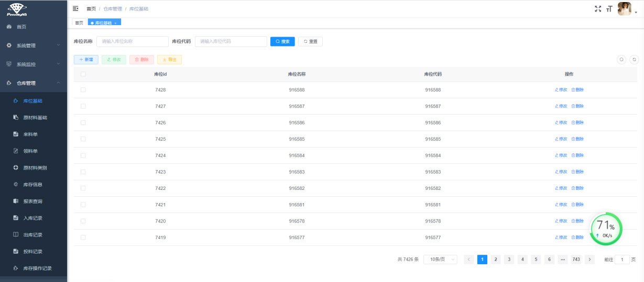Toggle fullscreen mode icon in header
Screen dimensions: 644x282
[598, 8]
